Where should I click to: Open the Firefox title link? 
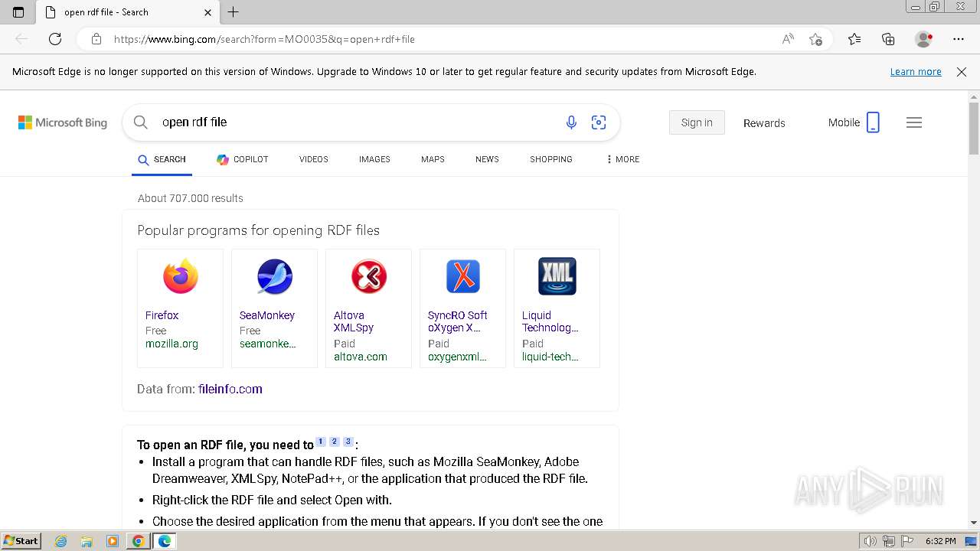(162, 315)
